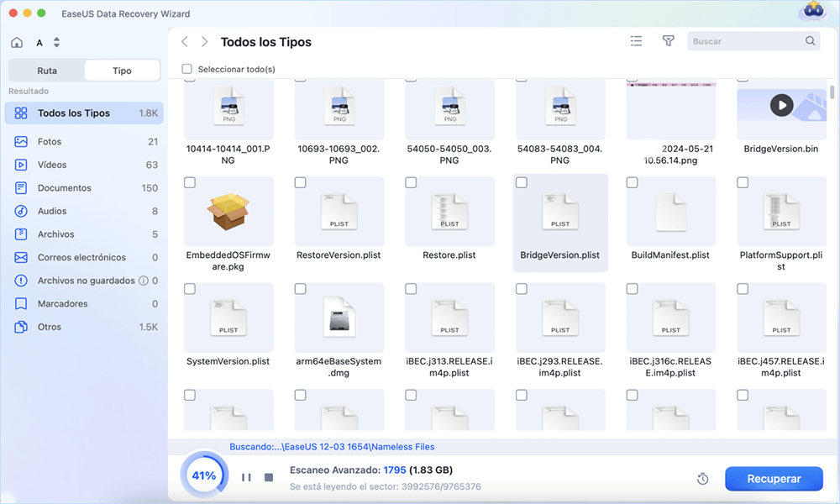Select the BuildManifest.plist blank file icon
The image size is (840, 504).
670,212
